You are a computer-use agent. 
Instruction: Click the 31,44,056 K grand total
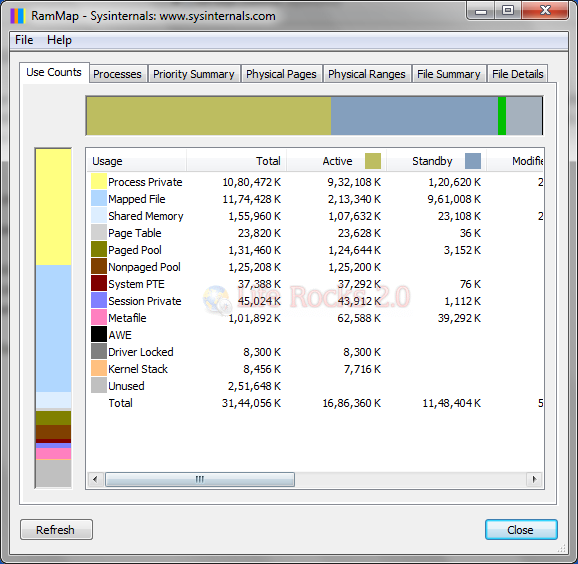click(251, 403)
